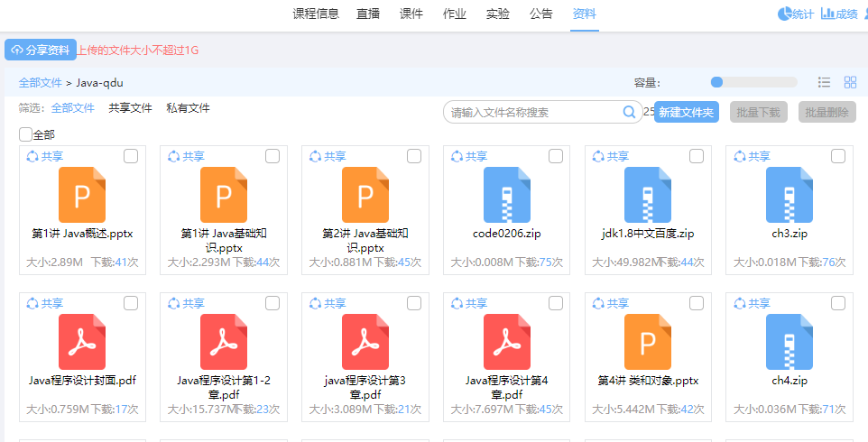Tick the checkbox for 第2讲 Java基础知识.pptx

pos(413,156)
